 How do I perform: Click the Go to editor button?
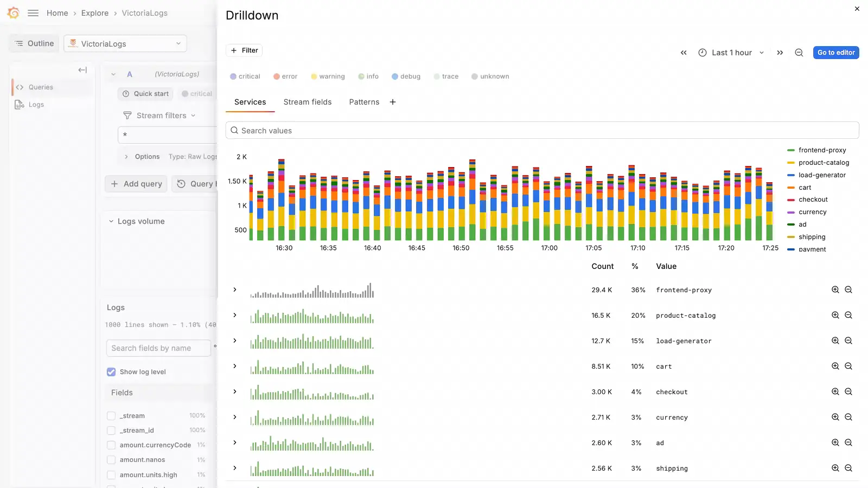(836, 53)
